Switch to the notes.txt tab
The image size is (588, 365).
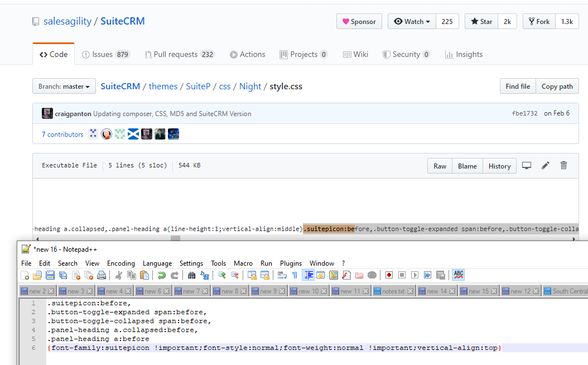[x=393, y=291]
